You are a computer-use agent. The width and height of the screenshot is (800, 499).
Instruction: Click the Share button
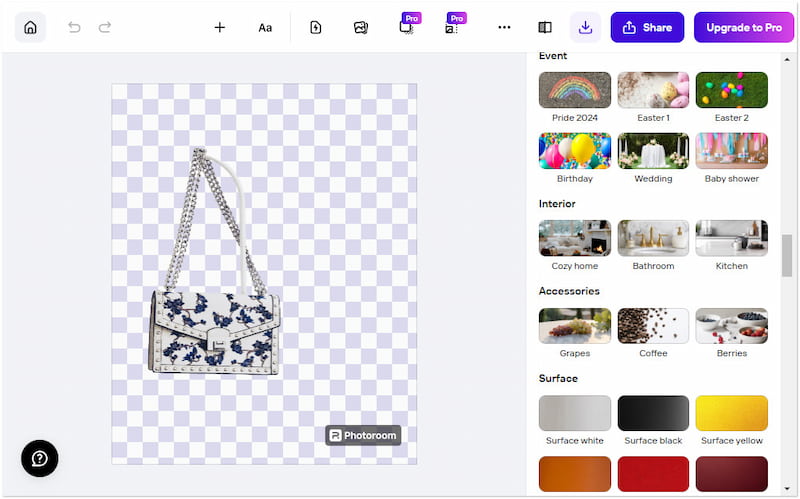point(647,27)
